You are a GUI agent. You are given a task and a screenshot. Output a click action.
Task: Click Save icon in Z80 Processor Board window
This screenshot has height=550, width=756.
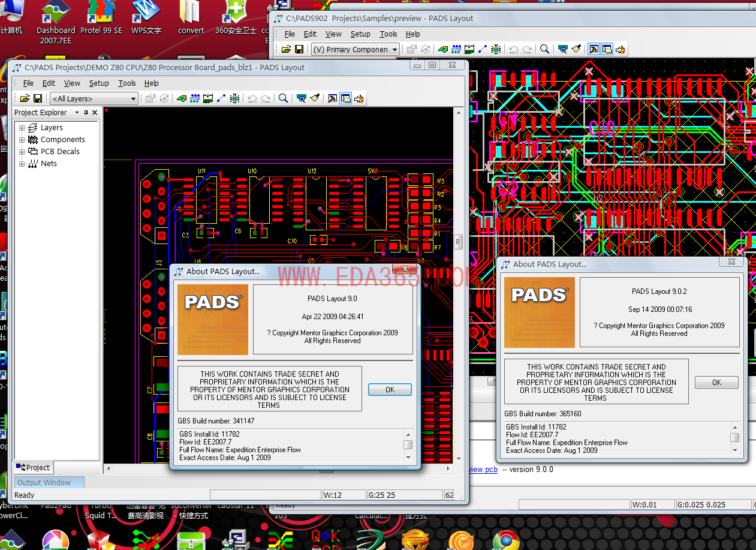pos(38,98)
